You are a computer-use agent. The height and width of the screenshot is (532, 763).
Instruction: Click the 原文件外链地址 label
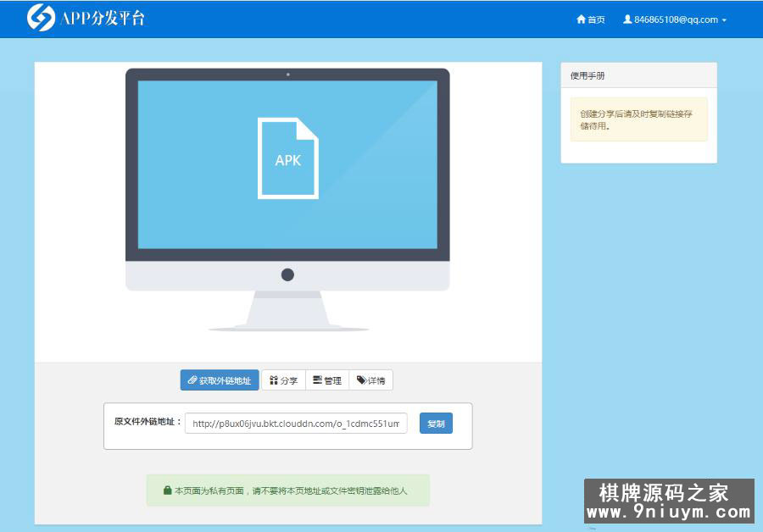click(x=148, y=422)
